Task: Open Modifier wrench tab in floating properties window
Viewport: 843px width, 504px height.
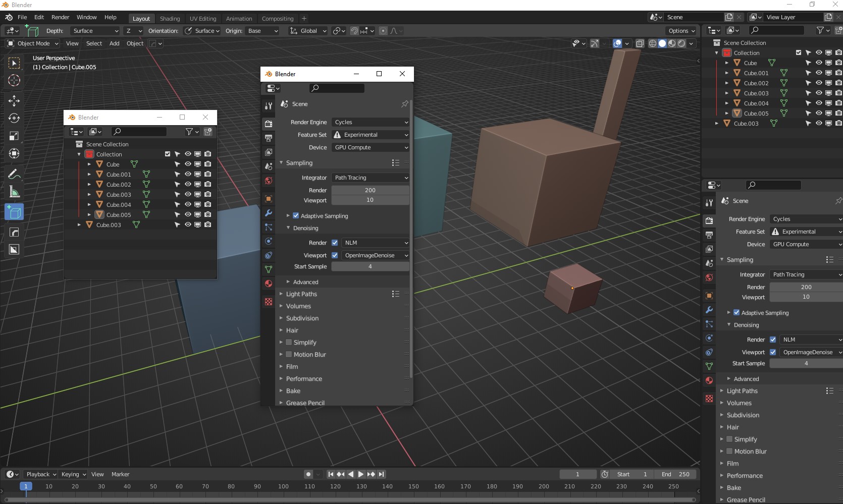Action: (269, 213)
